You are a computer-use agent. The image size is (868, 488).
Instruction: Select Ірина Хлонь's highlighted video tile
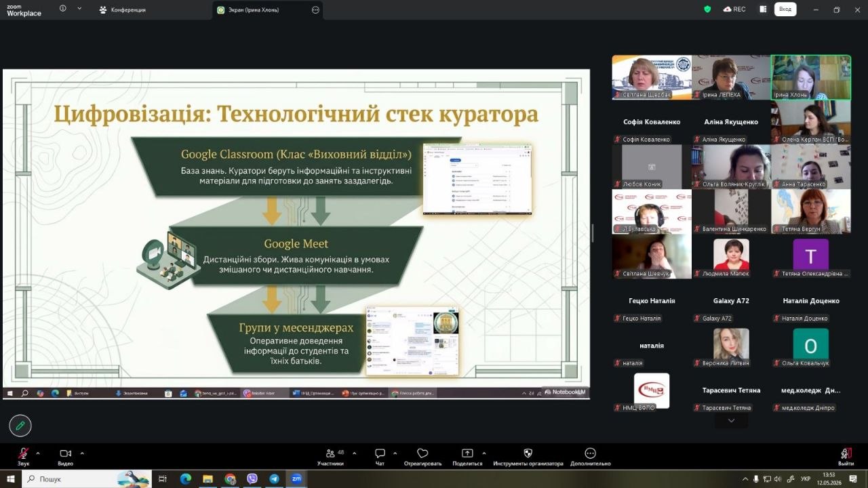811,77
